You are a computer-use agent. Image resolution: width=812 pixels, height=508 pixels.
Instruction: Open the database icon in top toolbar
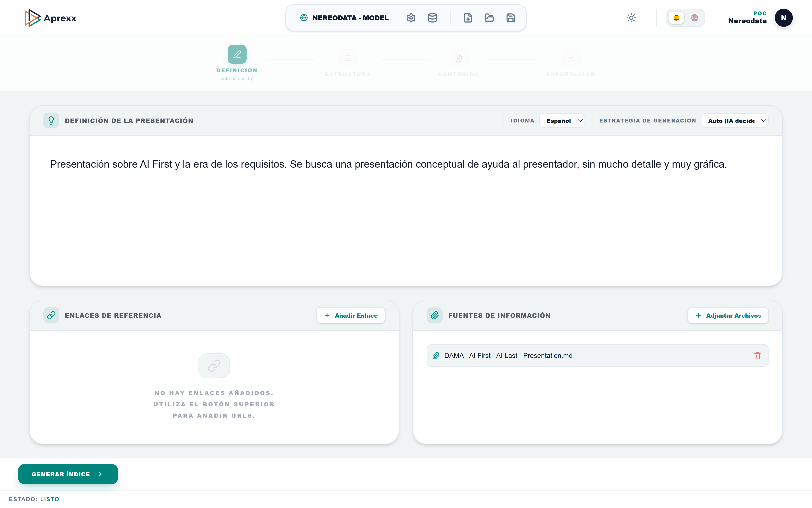(x=433, y=18)
